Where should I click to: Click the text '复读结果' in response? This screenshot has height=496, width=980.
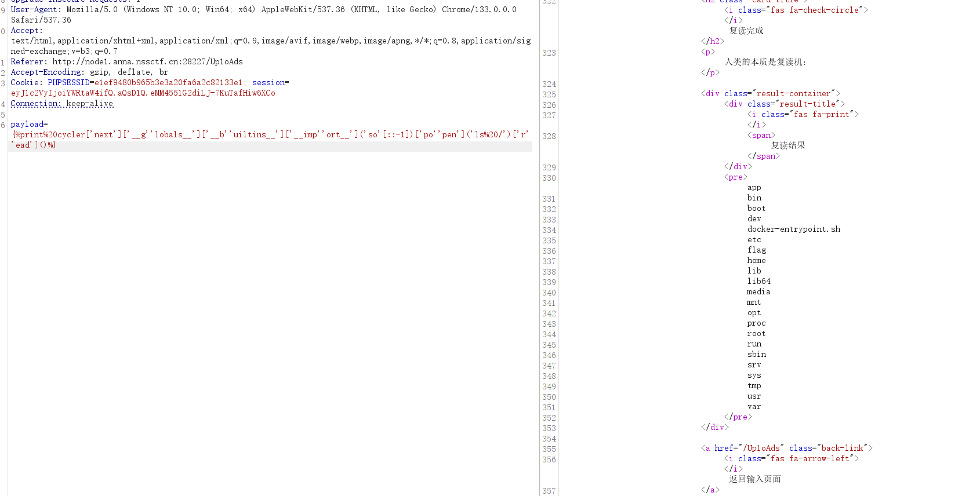point(788,145)
